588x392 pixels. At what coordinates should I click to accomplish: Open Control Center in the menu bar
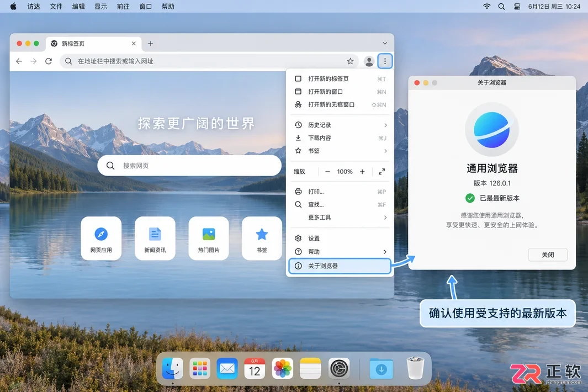tap(517, 7)
